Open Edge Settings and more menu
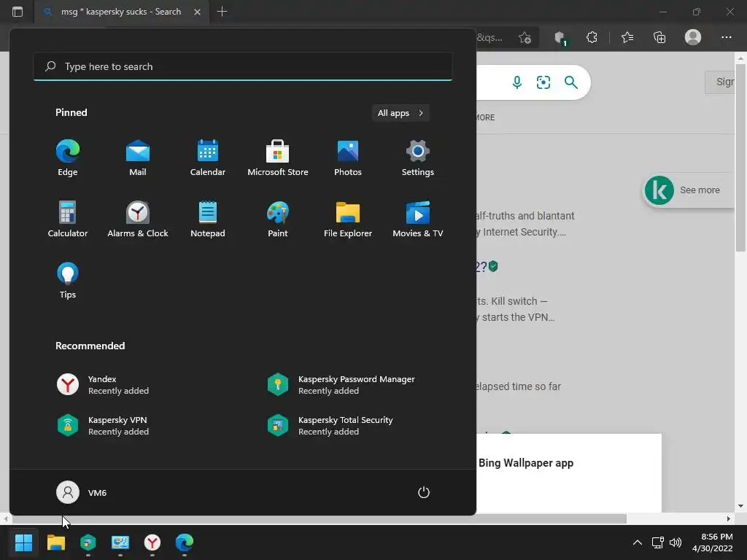 [726, 37]
